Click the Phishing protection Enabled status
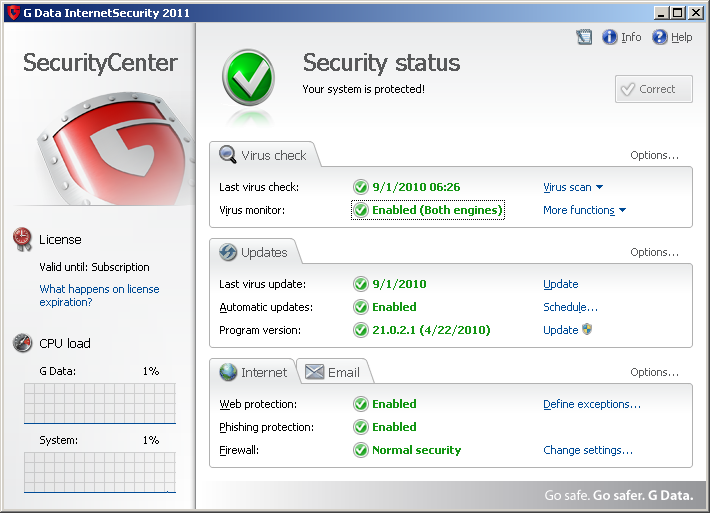 pos(393,427)
